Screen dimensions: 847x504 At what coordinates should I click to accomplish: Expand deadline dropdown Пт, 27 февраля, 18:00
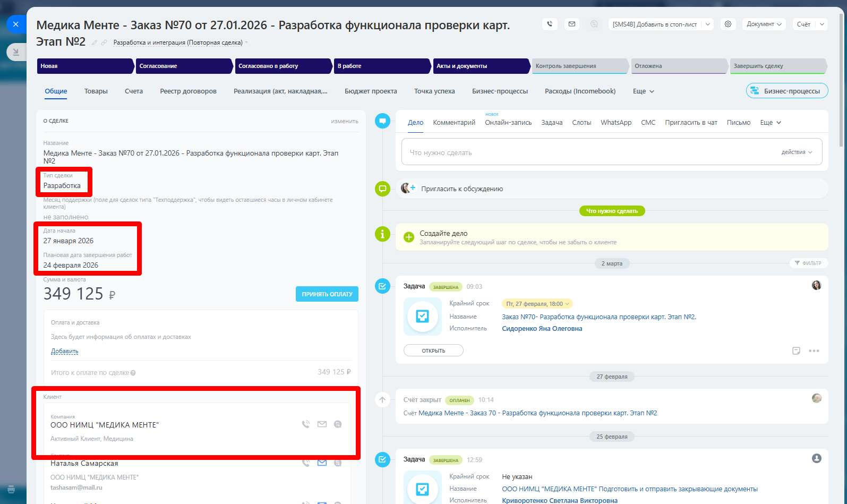pyautogui.click(x=568, y=304)
